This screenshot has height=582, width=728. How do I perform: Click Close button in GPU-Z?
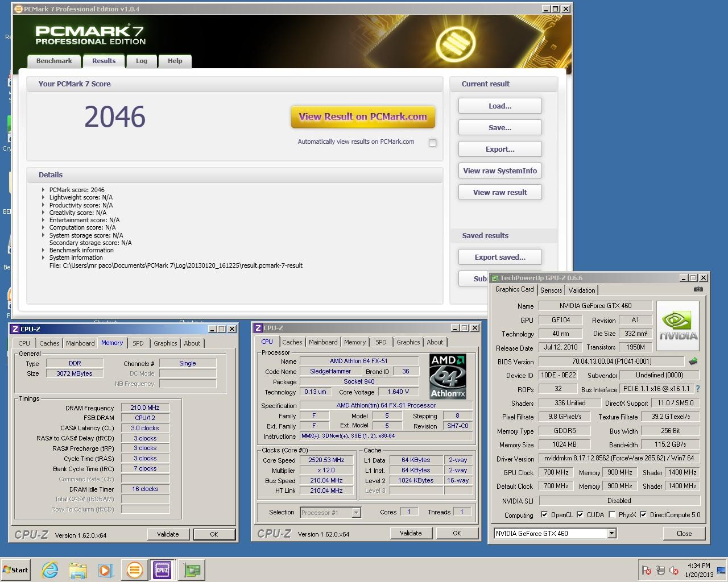(x=684, y=534)
